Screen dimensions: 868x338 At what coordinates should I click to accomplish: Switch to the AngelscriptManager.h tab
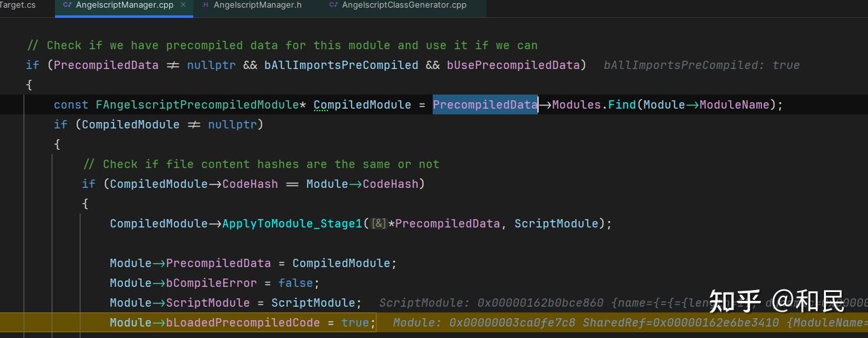coord(257,5)
